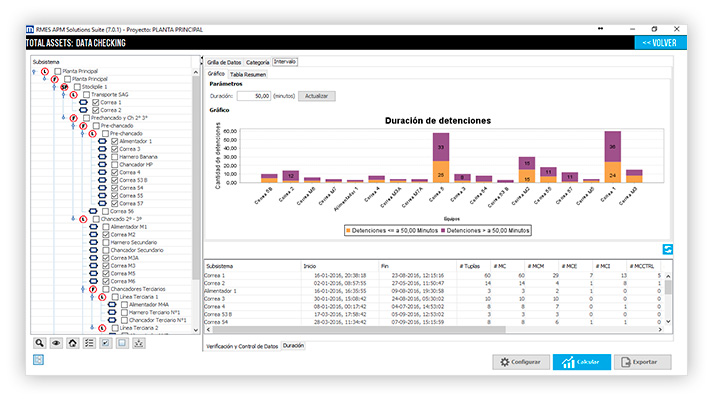Click the uncheck-all square icon below tree

click(x=122, y=343)
